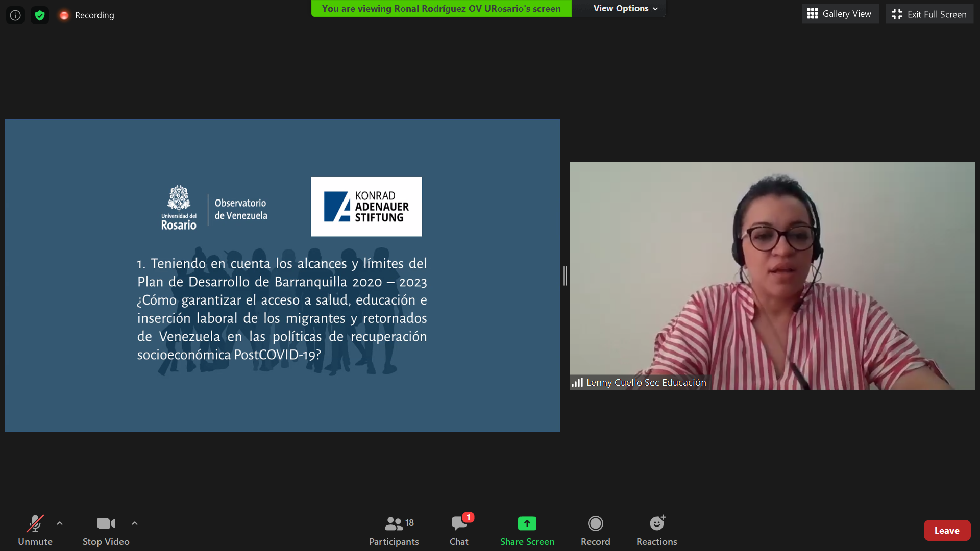Open the Reactions menu
Screen dimensions: 980x551
[x=656, y=530]
